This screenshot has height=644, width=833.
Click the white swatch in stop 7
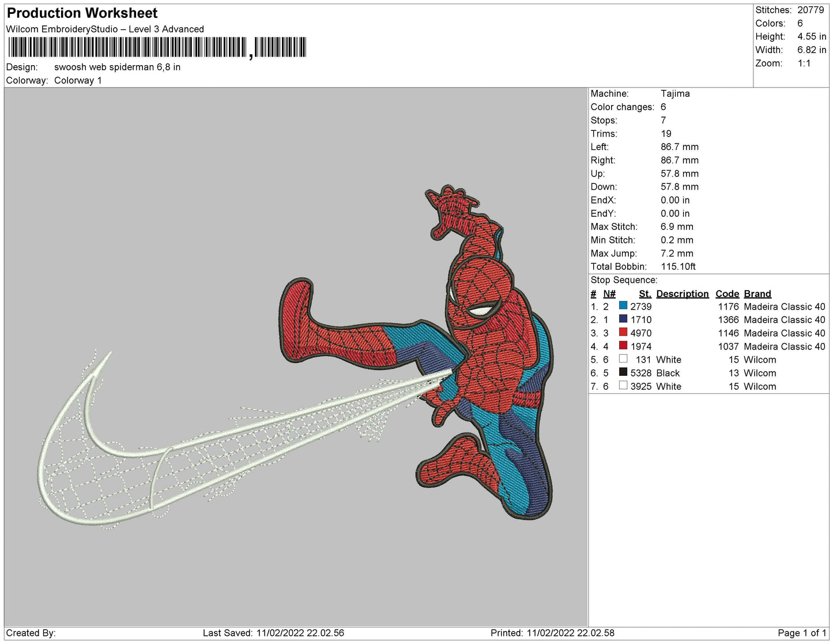pos(623,386)
